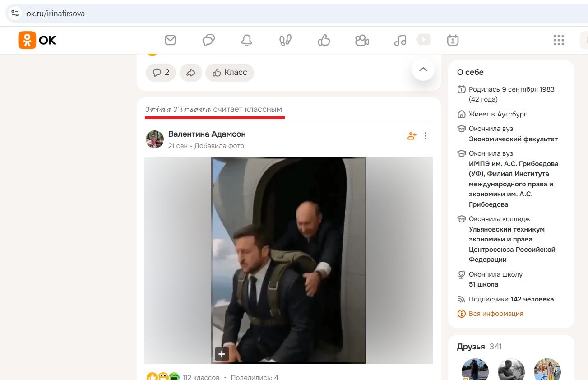Open the Messages envelope icon
The height and width of the screenshot is (380, 588).
pos(170,40)
